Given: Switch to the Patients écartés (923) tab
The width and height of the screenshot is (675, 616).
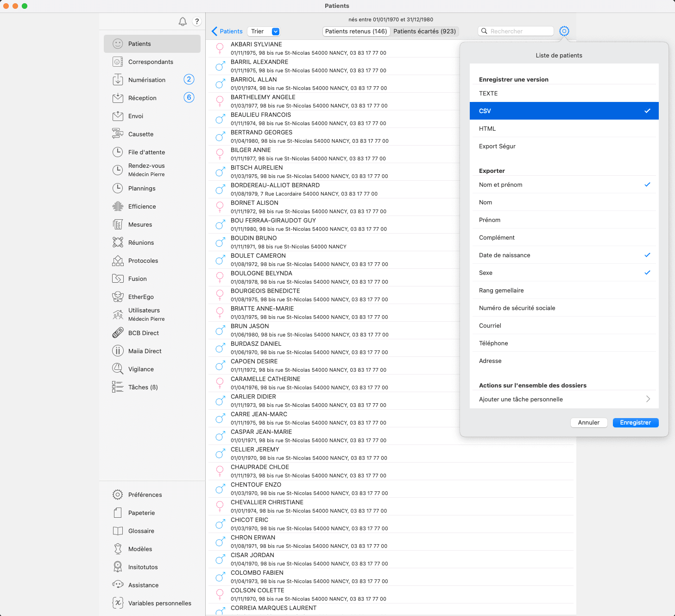Looking at the screenshot, I should [x=424, y=32].
